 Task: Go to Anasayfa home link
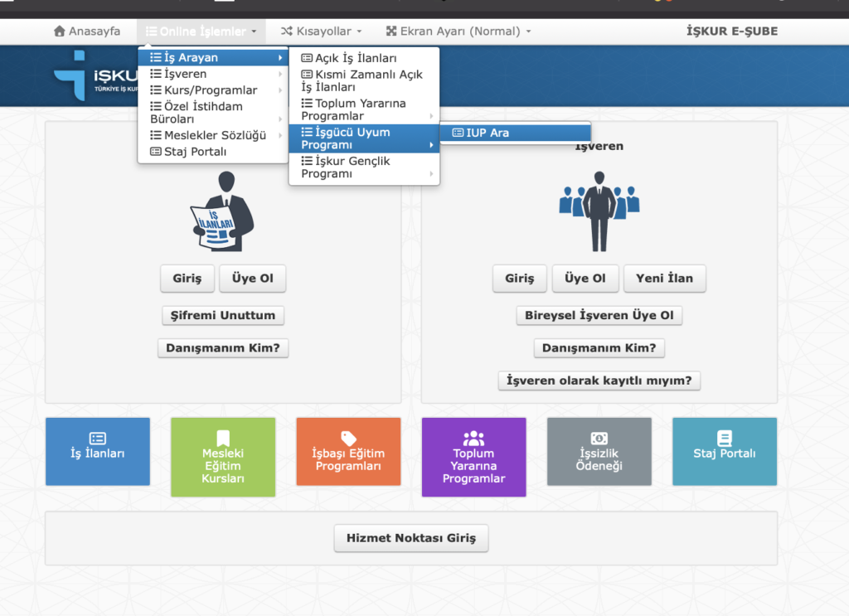pos(87,32)
